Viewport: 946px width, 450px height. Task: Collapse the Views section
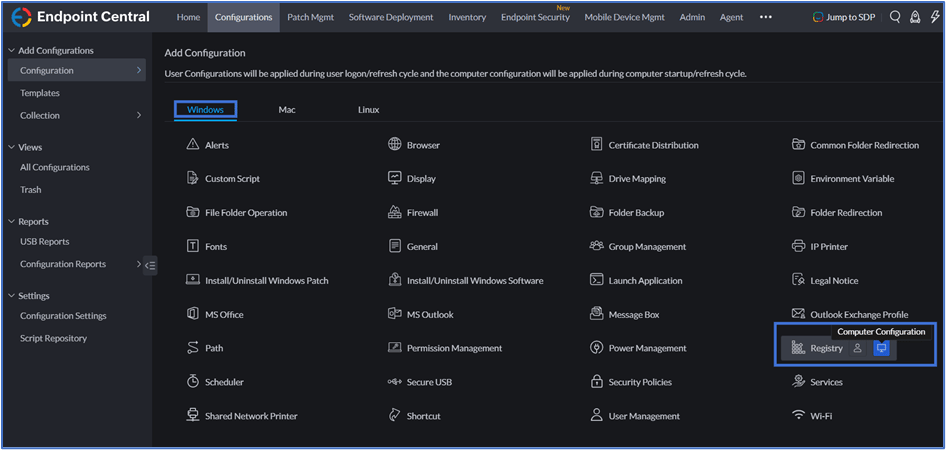[x=11, y=147]
